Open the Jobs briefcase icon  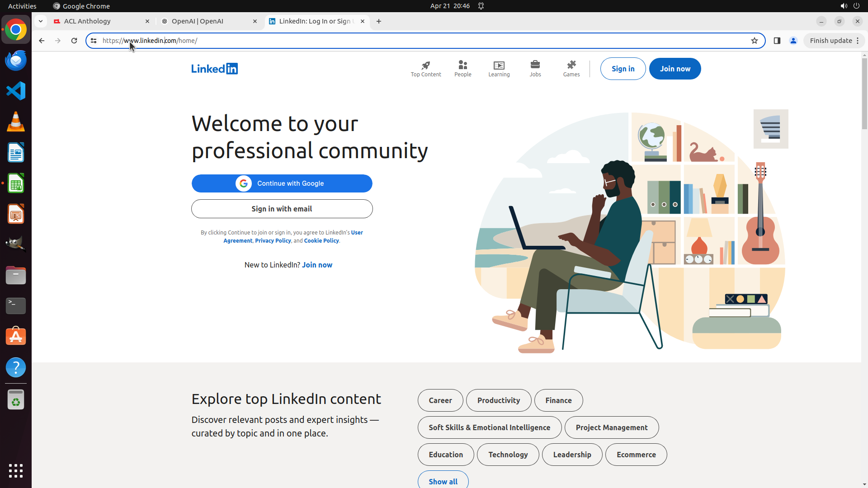point(535,66)
